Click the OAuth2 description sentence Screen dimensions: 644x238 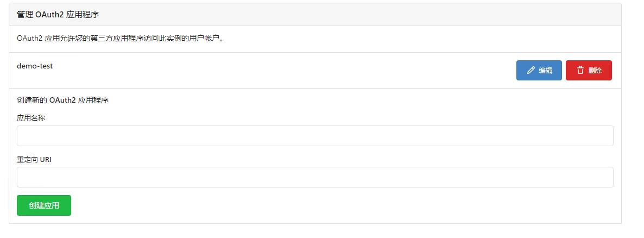pos(121,39)
